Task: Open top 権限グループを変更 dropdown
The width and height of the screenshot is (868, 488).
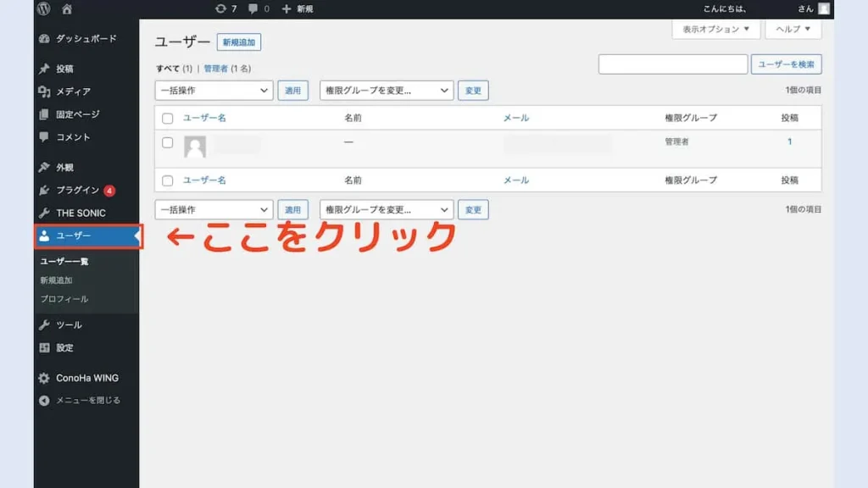Action: pos(387,90)
